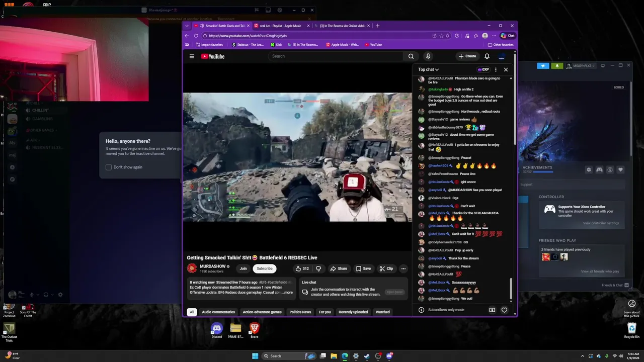Open the new tab plus button
The image size is (644, 362).
378,26
